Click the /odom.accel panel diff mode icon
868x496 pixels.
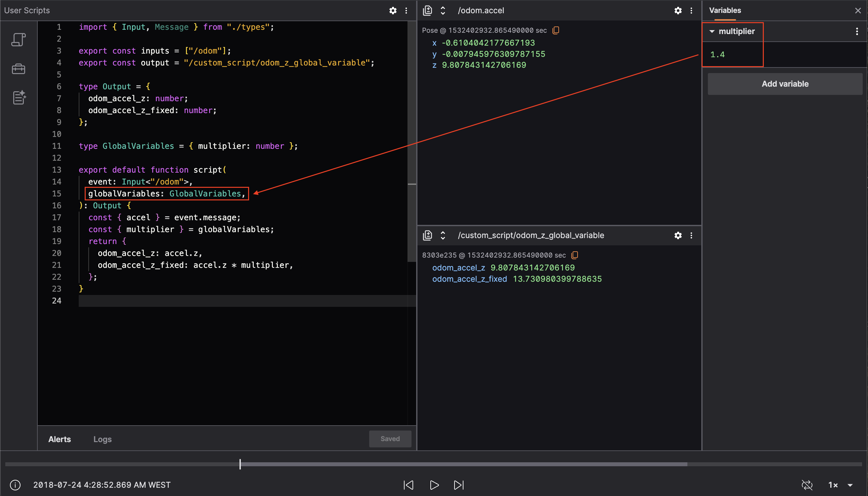(x=427, y=11)
